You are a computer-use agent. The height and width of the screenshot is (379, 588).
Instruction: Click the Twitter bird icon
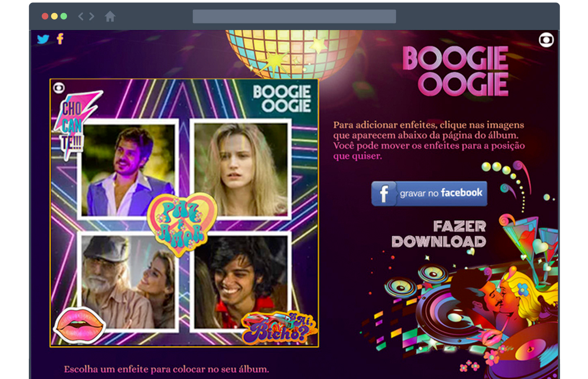click(x=43, y=39)
